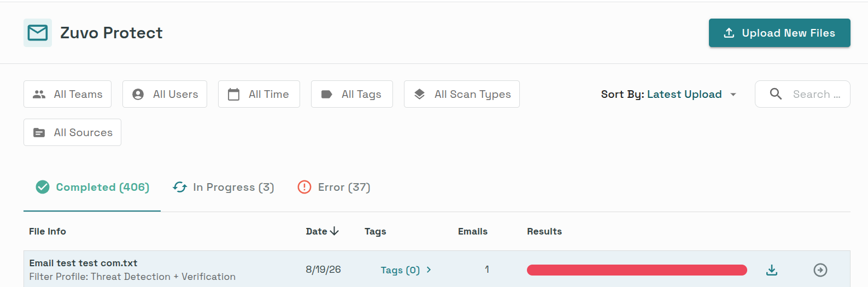868x287 pixels.
Task: Expand Tags (0) link in file row
Action: [x=406, y=270]
